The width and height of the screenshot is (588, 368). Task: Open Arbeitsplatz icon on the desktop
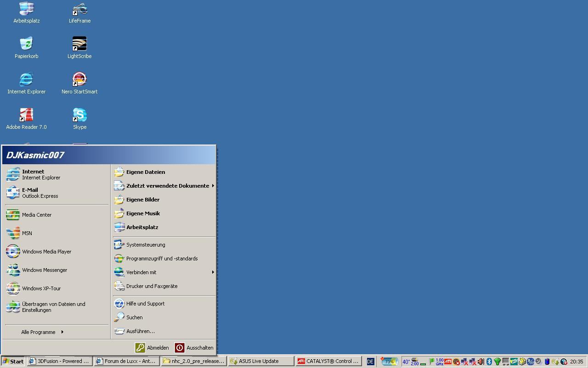[26, 12]
